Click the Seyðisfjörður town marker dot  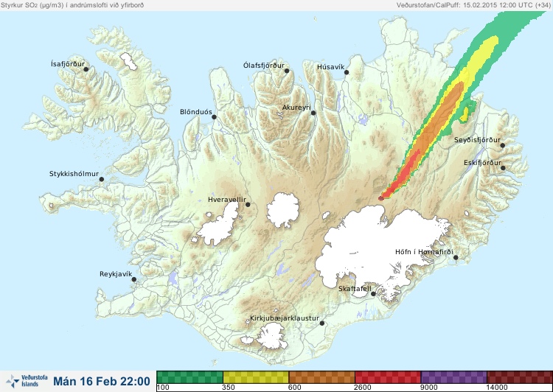click(x=503, y=145)
